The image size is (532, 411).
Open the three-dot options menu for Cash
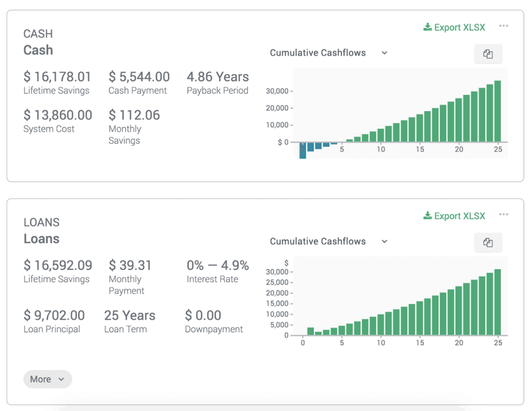pyautogui.click(x=503, y=26)
